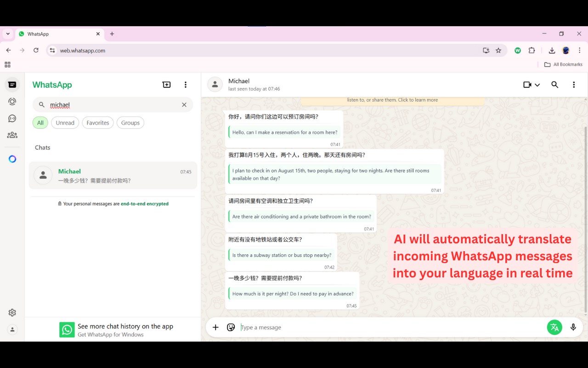The width and height of the screenshot is (588, 368).
Task: Click the michael search input box
Action: click(x=113, y=105)
